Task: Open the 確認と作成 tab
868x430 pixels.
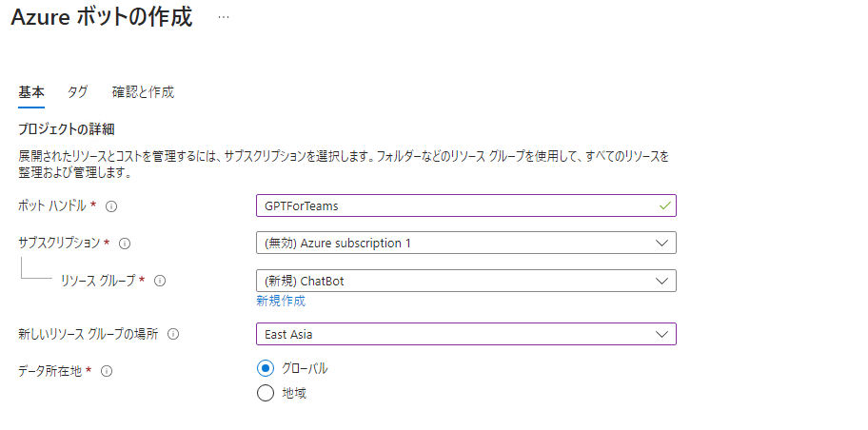Action: pos(143,92)
